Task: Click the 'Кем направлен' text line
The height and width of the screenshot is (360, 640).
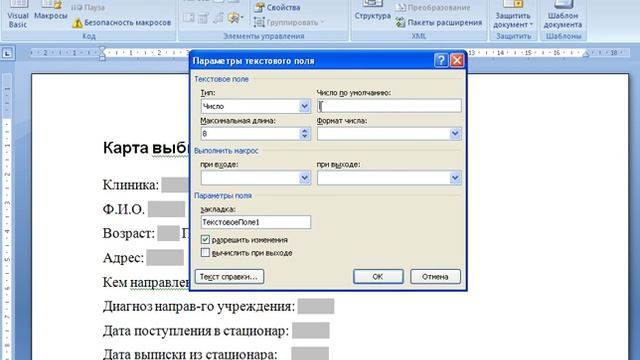Action: coord(146,282)
